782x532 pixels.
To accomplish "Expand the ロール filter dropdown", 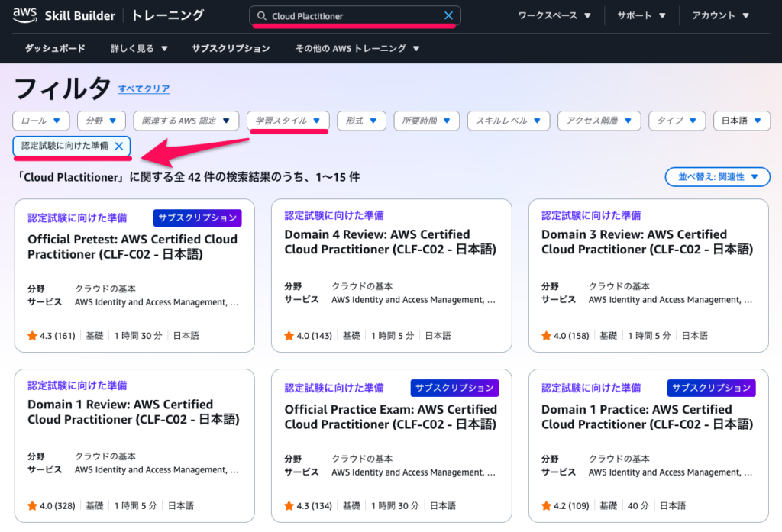I will [41, 121].
